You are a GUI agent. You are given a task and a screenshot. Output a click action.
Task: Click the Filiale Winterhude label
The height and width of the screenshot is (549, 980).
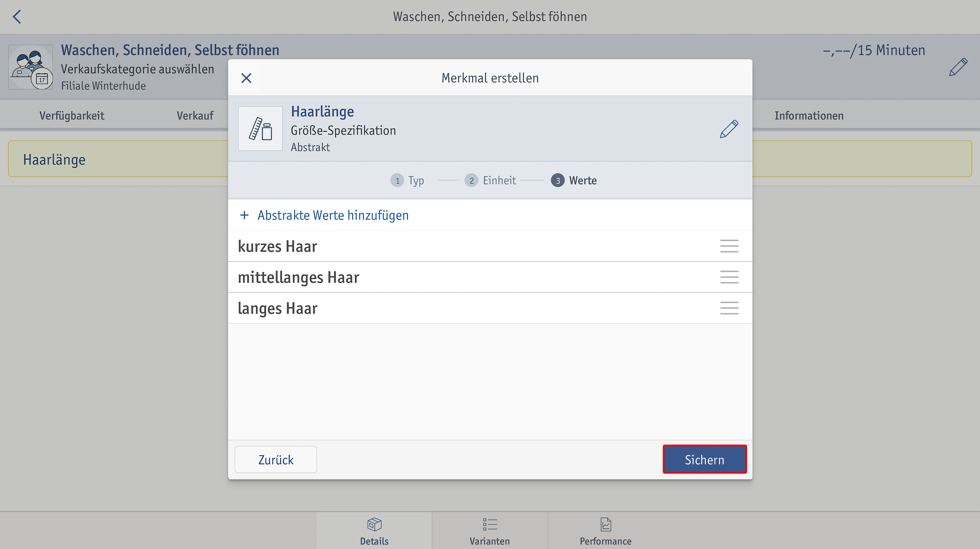coord(104,86)
